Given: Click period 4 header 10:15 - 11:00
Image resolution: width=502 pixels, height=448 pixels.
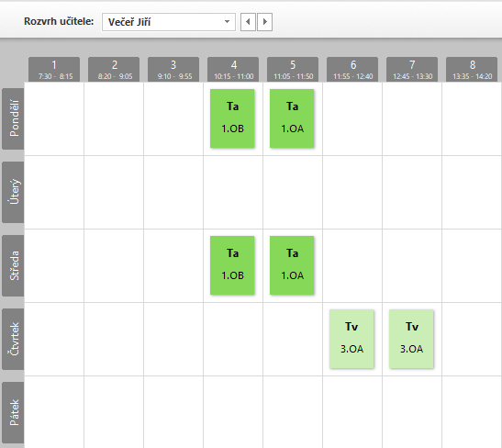Looking at the screenshot, I should click(233, 70).
